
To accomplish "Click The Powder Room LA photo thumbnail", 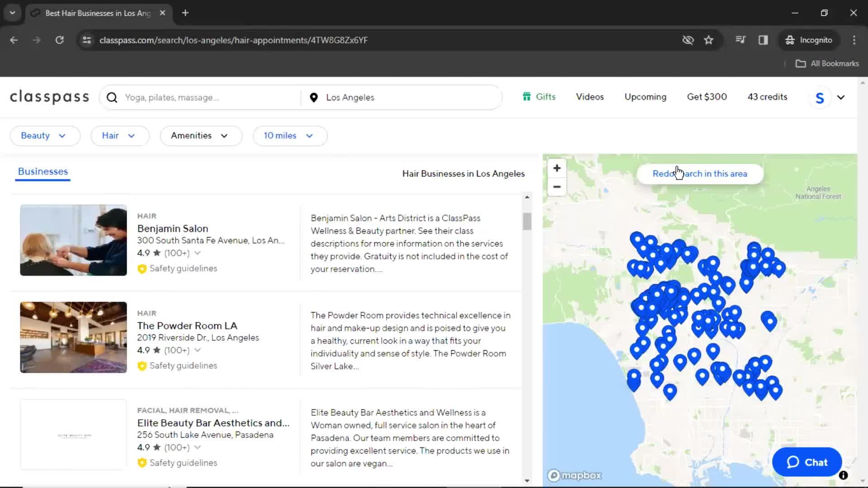I will point(73,338).
